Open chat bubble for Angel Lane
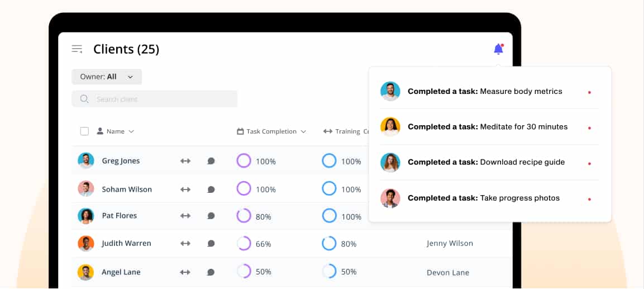 pos(211,272)
